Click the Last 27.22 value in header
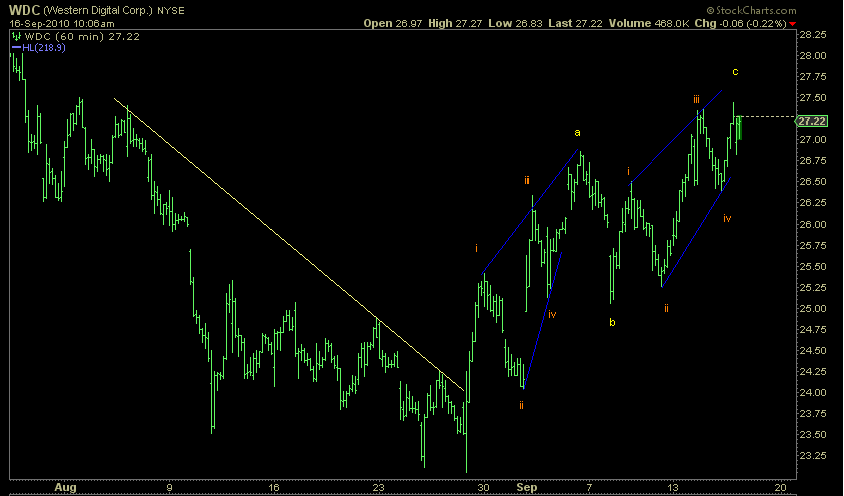Viewport: 844px width, 496px height. (x=575, y=24)
